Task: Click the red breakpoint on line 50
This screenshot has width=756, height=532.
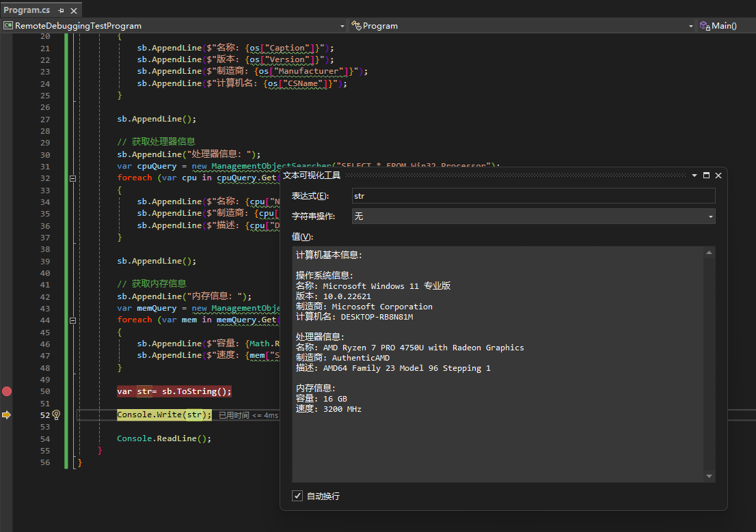Action: point(7,391)
